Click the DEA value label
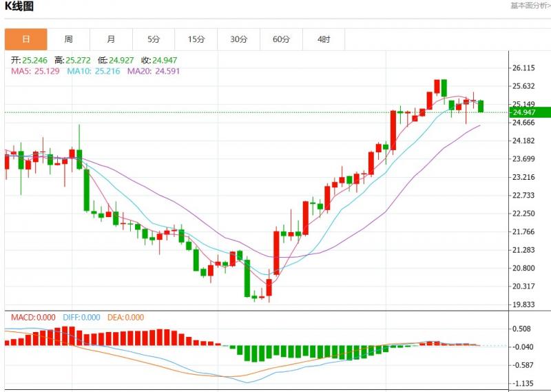The width and height of the screenshot is (551, 392). (x=125, y=318)
